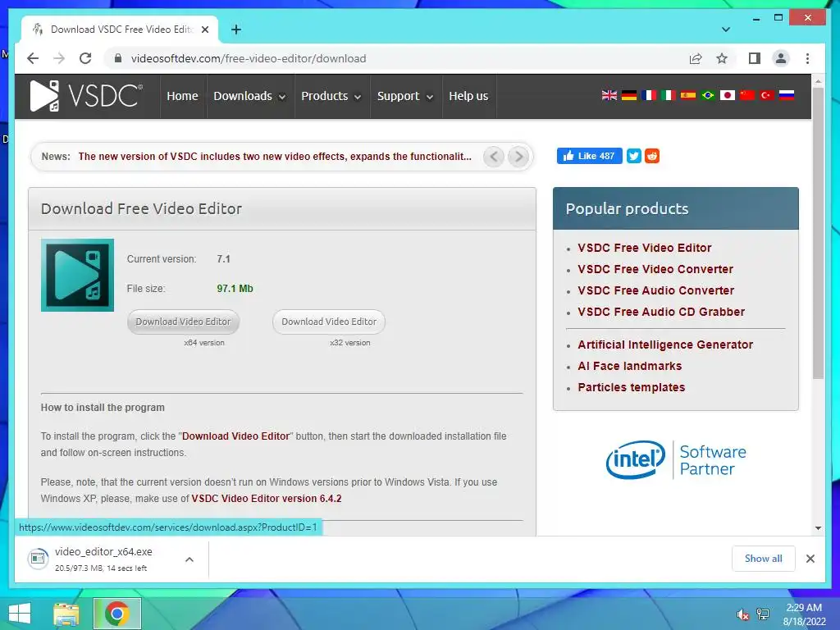Switch site language to English flag
The image size is (840, 630).
(609, 95)
